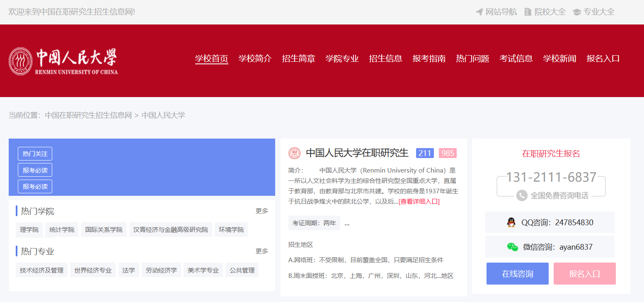Select the 国际关系学院 tag

pos(104,229)
